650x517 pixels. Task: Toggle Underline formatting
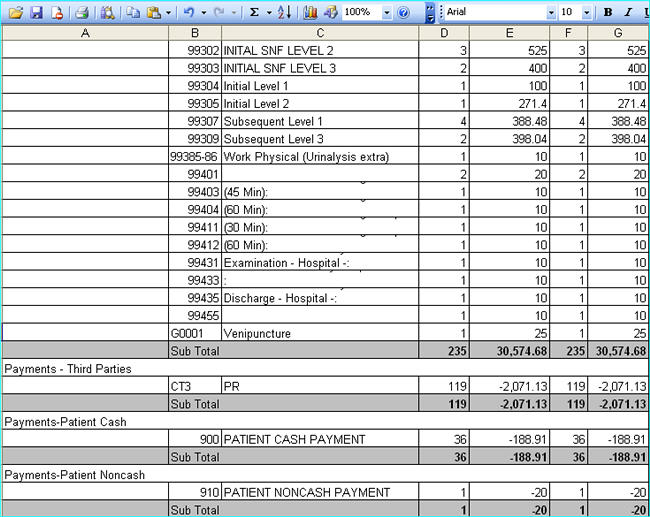(x=644, y=12)
